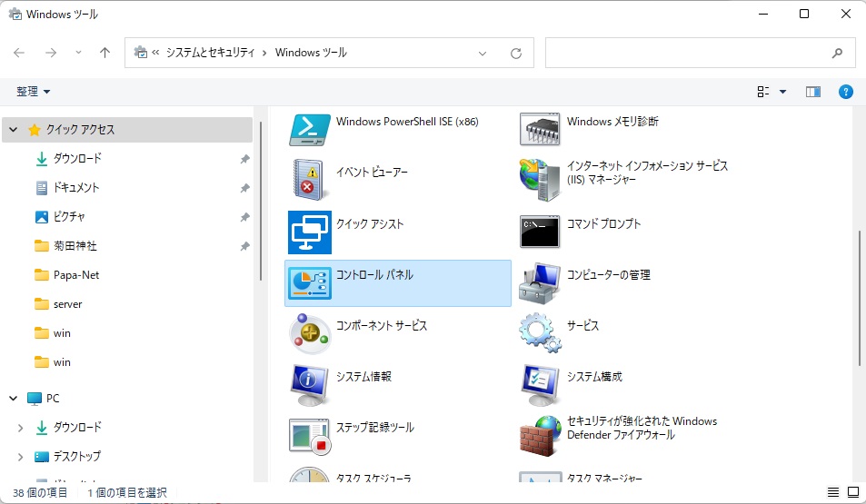
Task: Click the pin icon beside 菊田神社
Action: pos(244,246)
